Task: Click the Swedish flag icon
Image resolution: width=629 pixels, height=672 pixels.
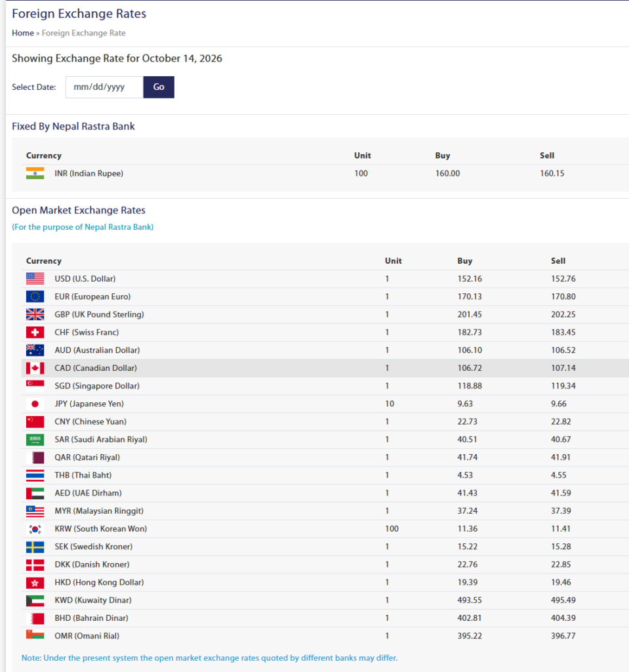Action: point(35,547)
